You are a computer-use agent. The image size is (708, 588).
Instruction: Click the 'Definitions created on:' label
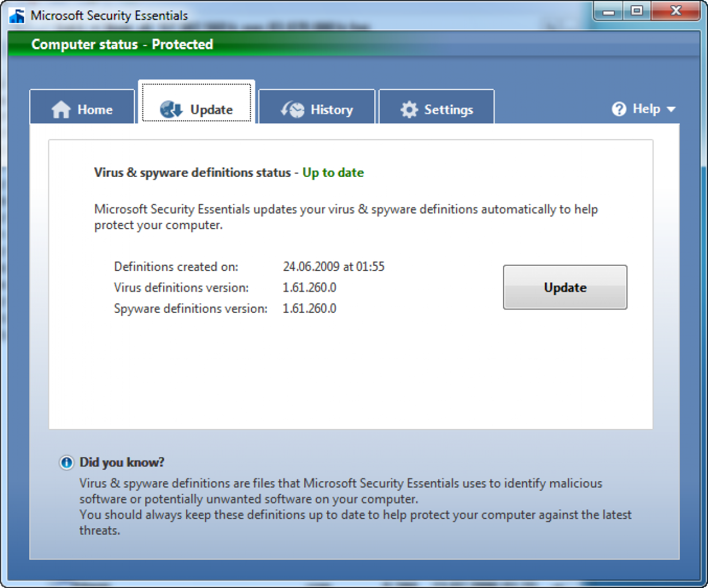pyautogui.click(x=176, y=266)
